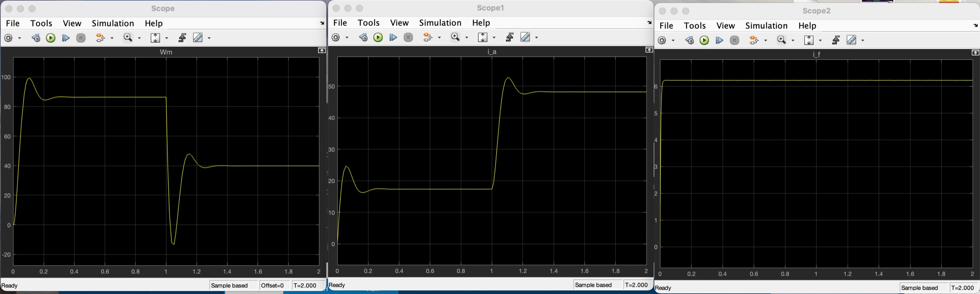980x294 pixels.
Task: Click Highlight Simulink Block icon in Scope window
Action: pyautogui.click(x=101, y=38)
